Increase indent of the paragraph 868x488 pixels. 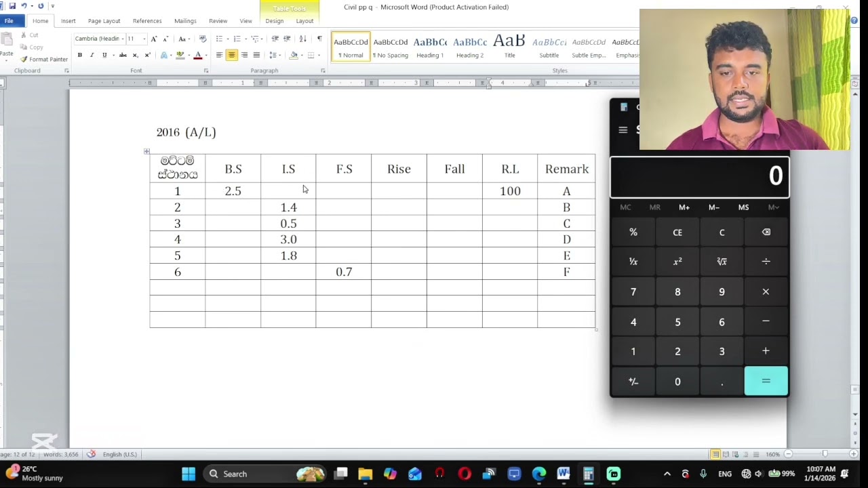coord(287,39)
